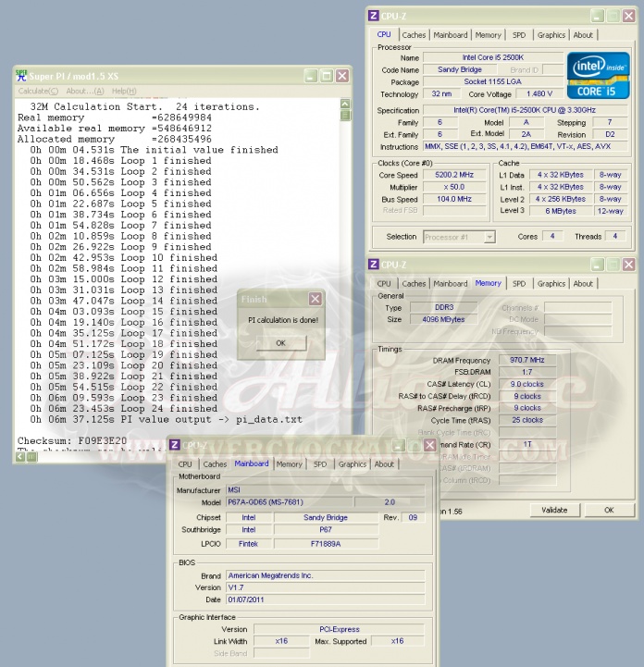The width and height of the screenshot is (644, 667).
Task: Click the Z icon of the top CPU-Z window
Action: tap(374, 16)
